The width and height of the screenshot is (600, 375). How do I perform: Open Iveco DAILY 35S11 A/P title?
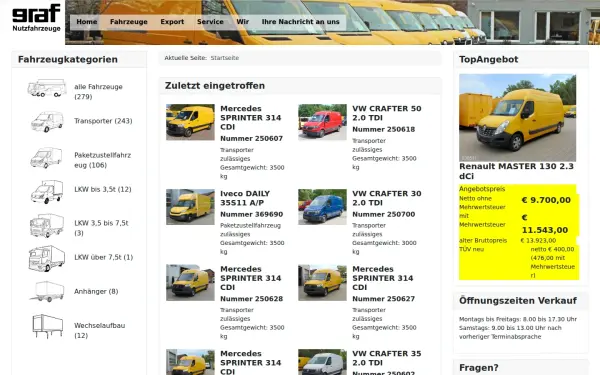pos(245,198)
